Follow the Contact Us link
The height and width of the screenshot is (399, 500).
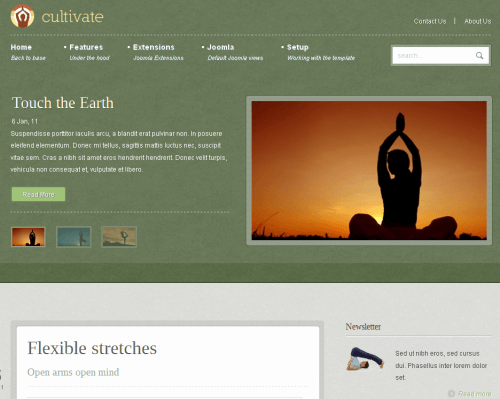pyautogui.click(x=430, y=21)
